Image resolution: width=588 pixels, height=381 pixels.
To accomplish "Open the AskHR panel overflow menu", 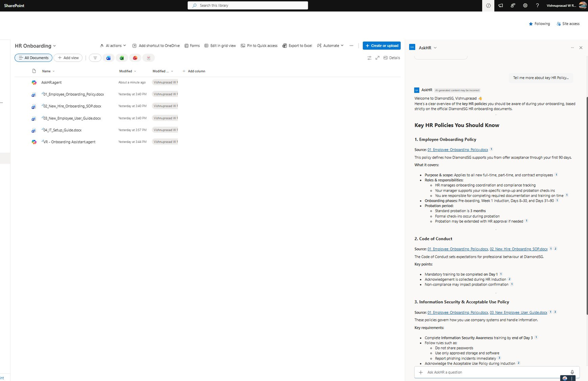I will point(572,48).
